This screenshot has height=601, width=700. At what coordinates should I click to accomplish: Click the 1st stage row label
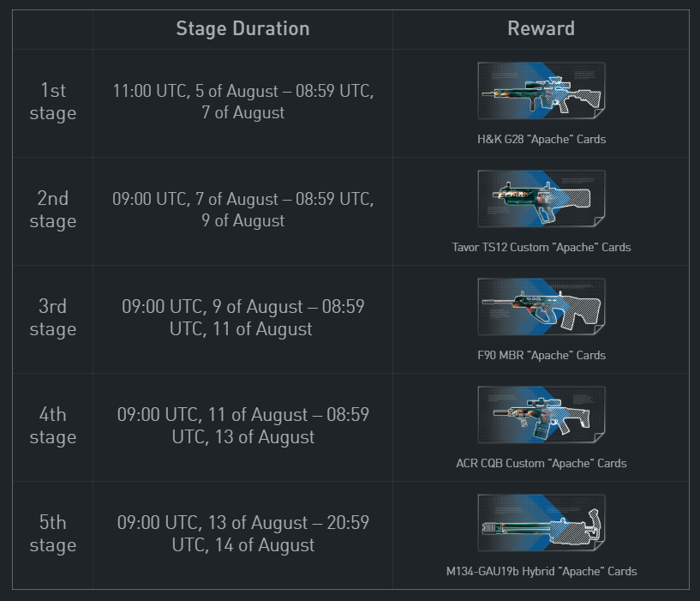(x=52, y=102)
